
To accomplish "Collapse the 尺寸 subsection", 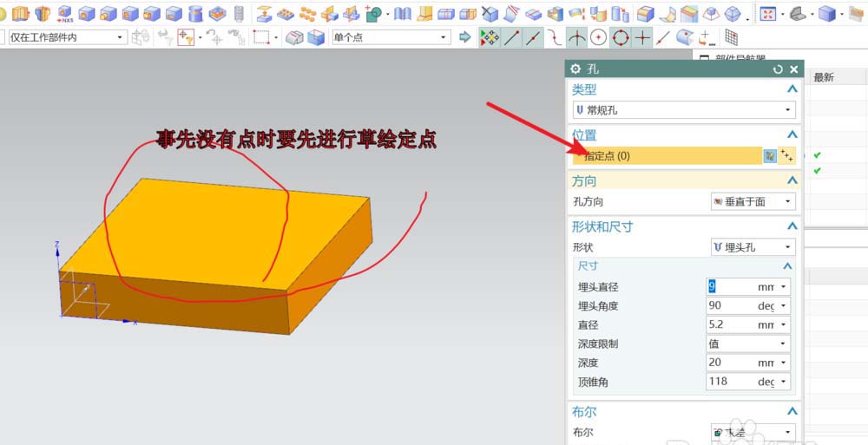I will pos(787,266).
